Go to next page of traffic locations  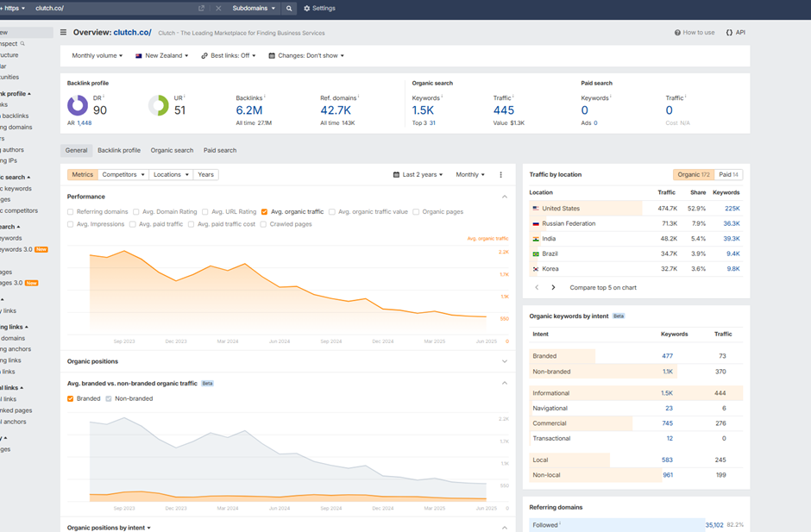tap(553, 287)
